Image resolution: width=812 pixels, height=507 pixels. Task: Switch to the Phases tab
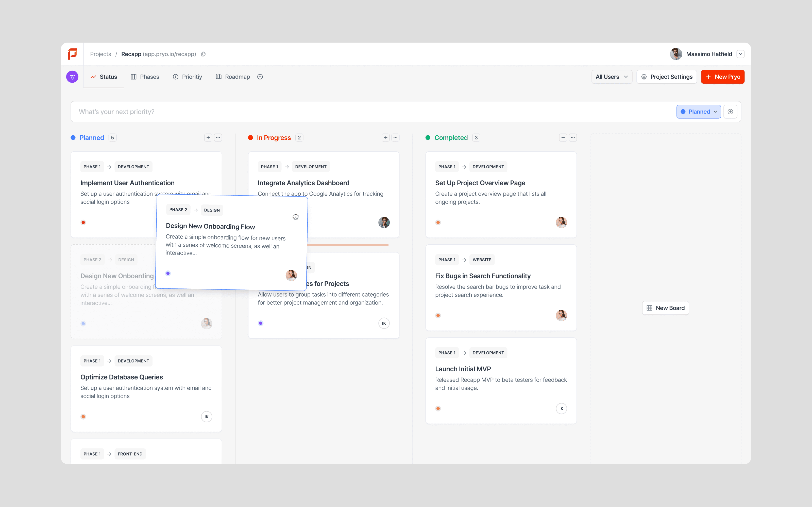pos(145,77)
